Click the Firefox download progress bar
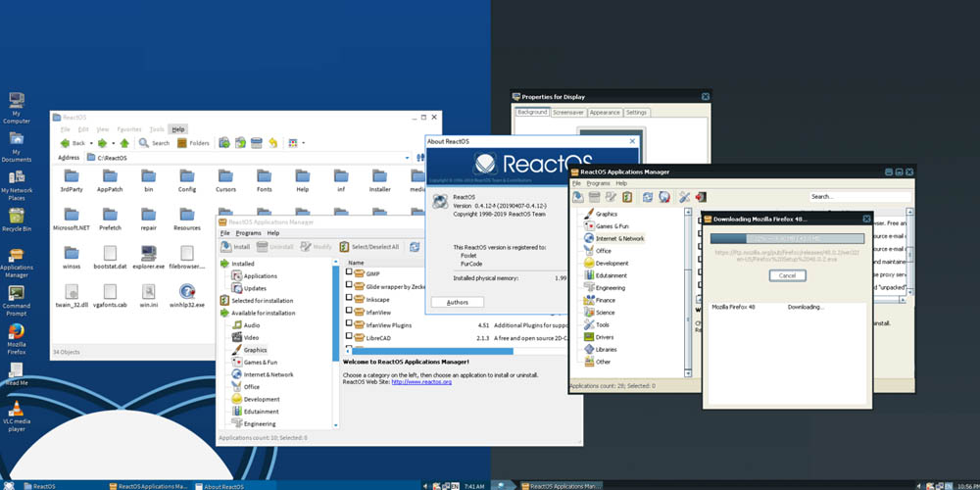The width and height of the screenshot is (980, 490). click(787, 237)
